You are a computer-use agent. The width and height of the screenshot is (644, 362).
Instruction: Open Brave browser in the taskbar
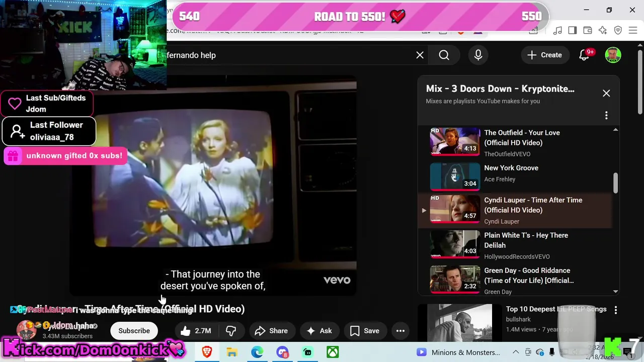(x=207, y=352)
